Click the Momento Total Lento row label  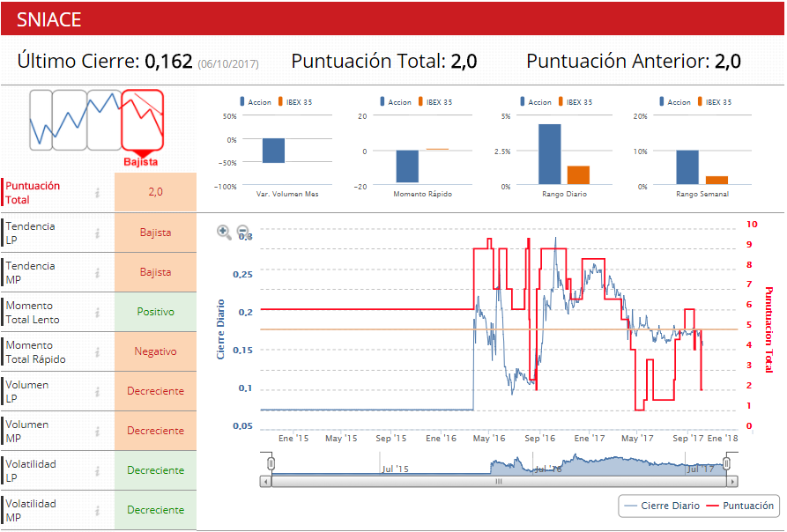(x=32, y=313)
